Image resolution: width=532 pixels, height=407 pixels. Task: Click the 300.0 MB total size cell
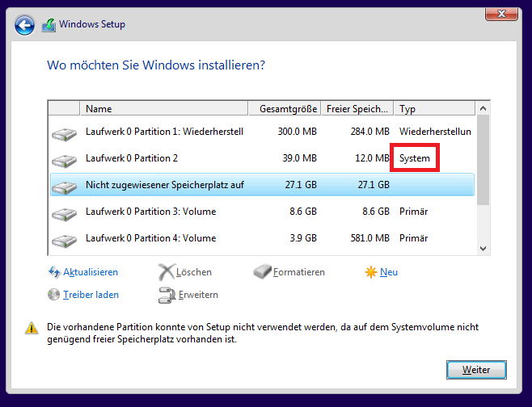tap(298, 132)
